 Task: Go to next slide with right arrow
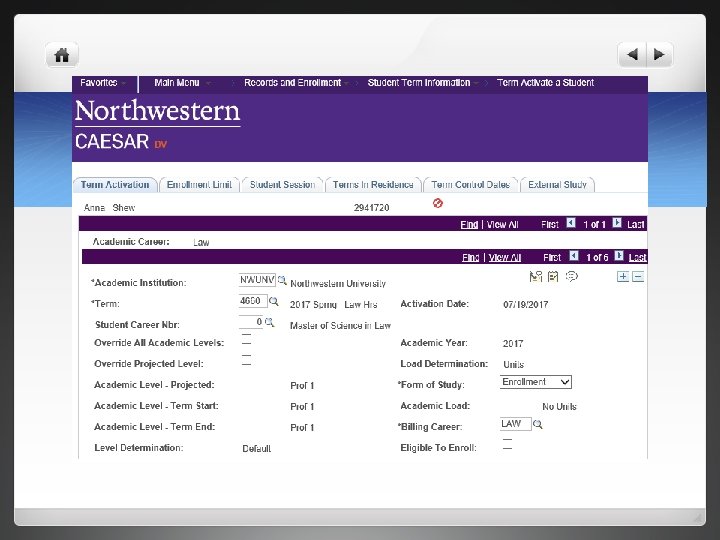(x=659, y=55)
